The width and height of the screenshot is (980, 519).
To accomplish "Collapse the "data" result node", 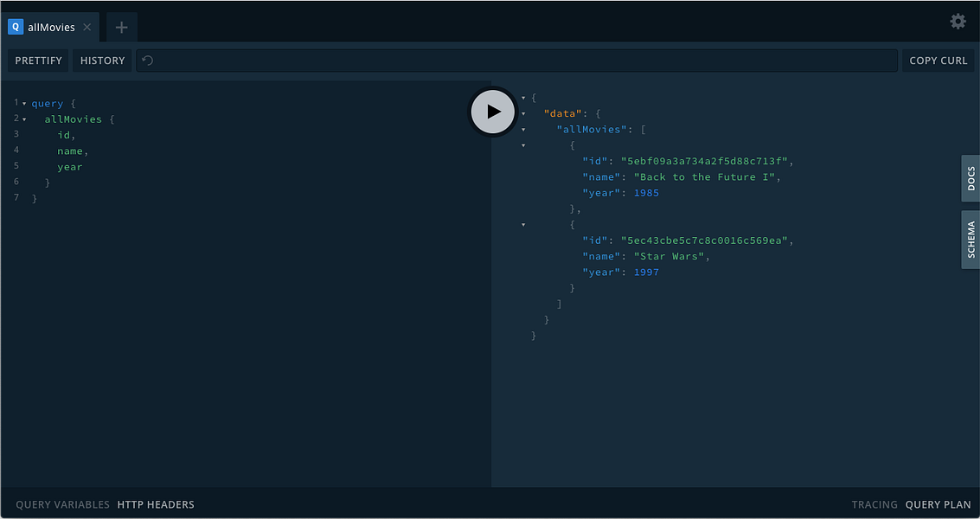I will (523, 114).
